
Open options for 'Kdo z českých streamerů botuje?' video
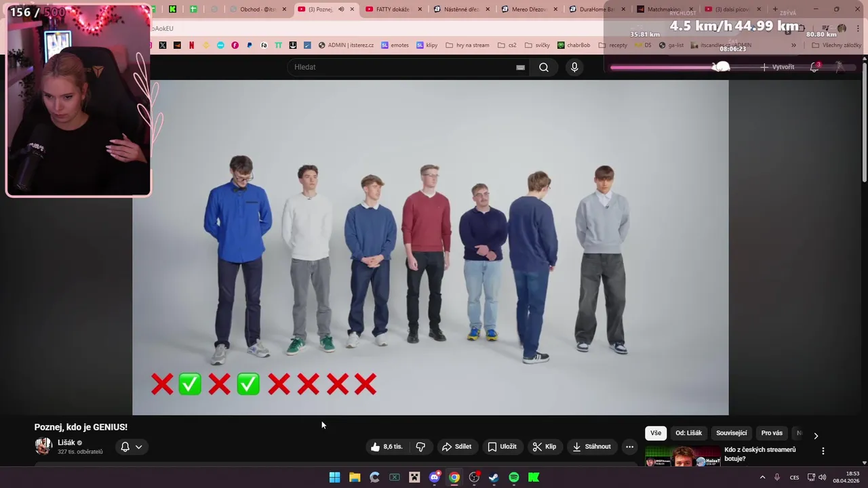click(823, 451)
